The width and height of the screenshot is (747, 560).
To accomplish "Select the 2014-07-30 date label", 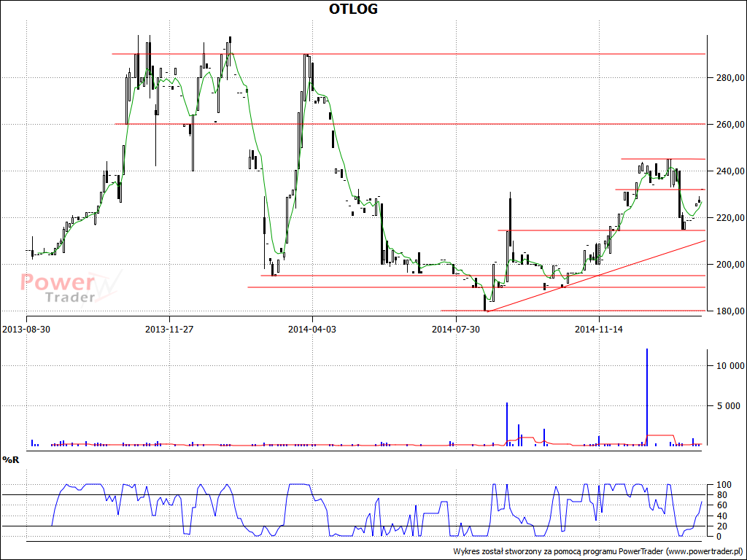I will point(456,330).
